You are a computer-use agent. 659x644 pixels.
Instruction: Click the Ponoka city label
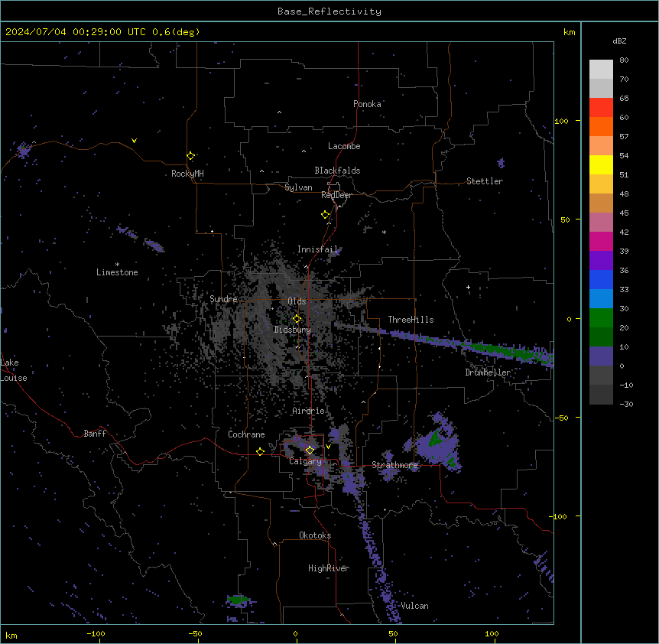367,104
